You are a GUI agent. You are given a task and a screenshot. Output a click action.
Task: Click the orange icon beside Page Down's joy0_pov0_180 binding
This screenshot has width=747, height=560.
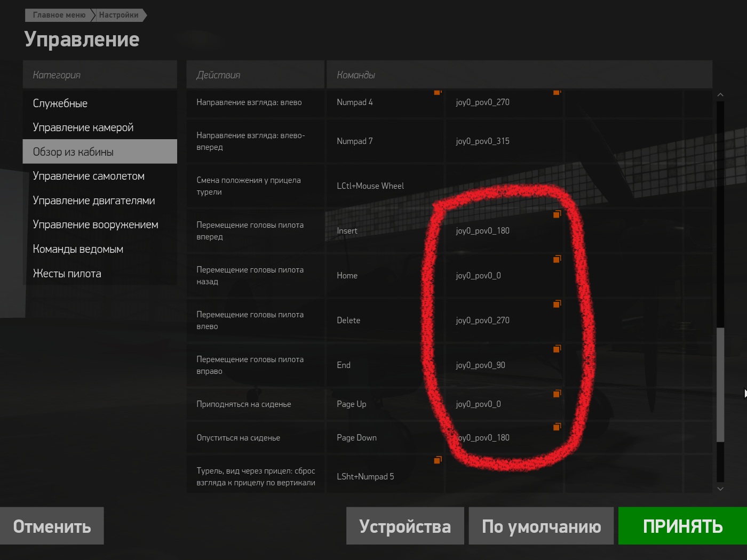tap(557, 427)
